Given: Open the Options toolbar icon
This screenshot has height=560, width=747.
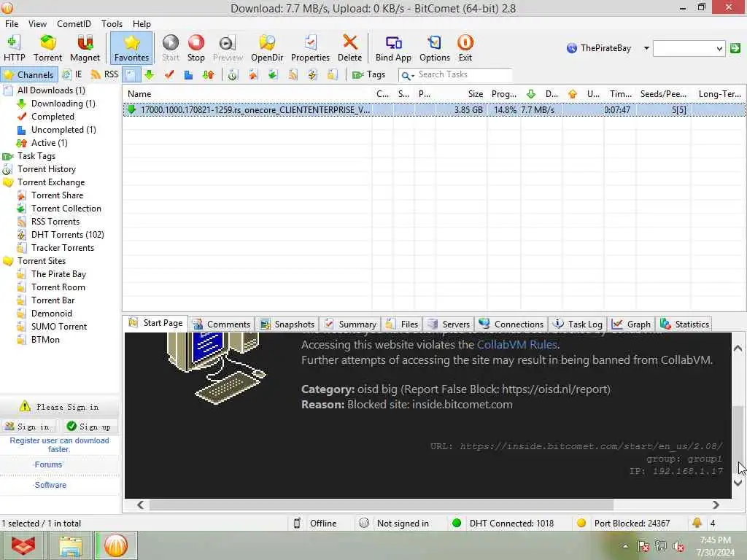Looking at the screenshot, I should pos(435,48).
